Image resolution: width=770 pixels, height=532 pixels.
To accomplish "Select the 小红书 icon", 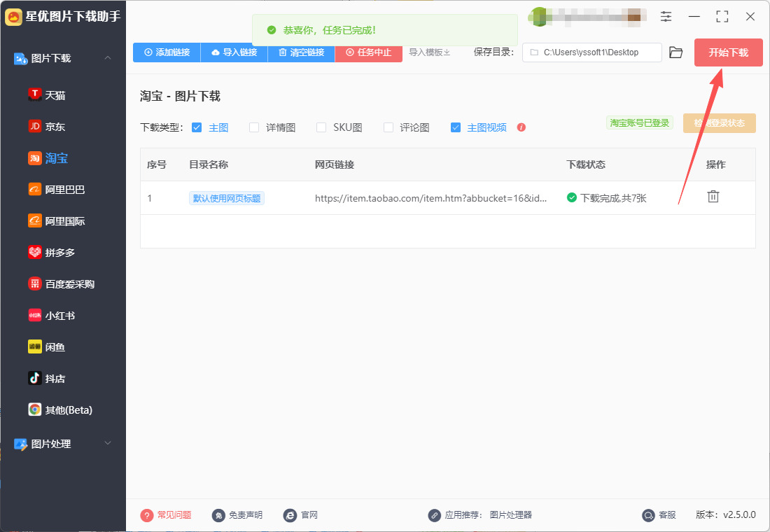I will [34, 316].
